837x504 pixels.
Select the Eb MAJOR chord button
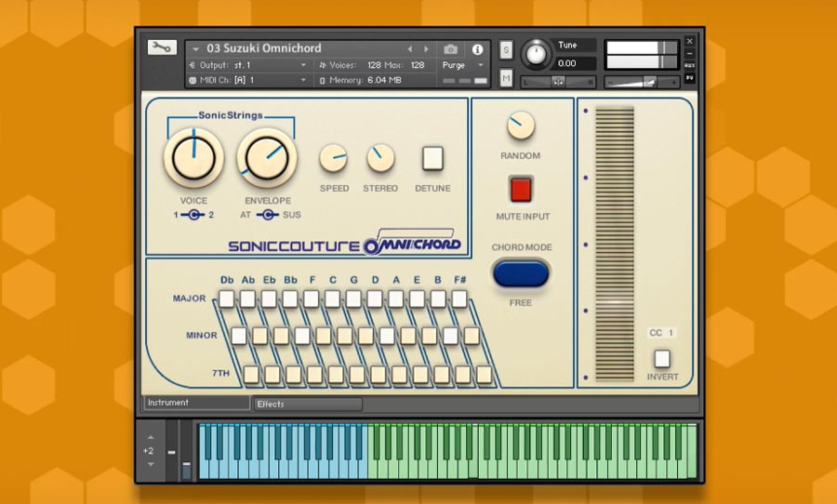[269, 299]
